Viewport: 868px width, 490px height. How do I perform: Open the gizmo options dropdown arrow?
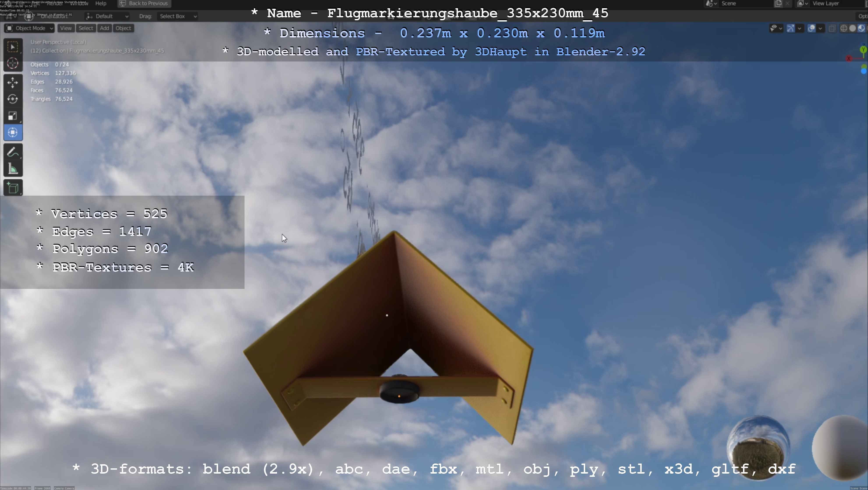click(x=799, y=28)
